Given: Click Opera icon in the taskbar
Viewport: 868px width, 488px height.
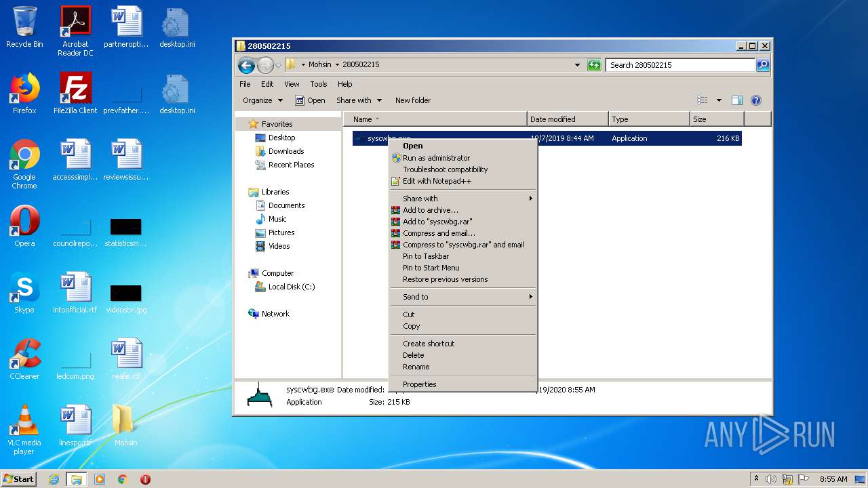Looking at the screenshot, I should pos(145,479).
